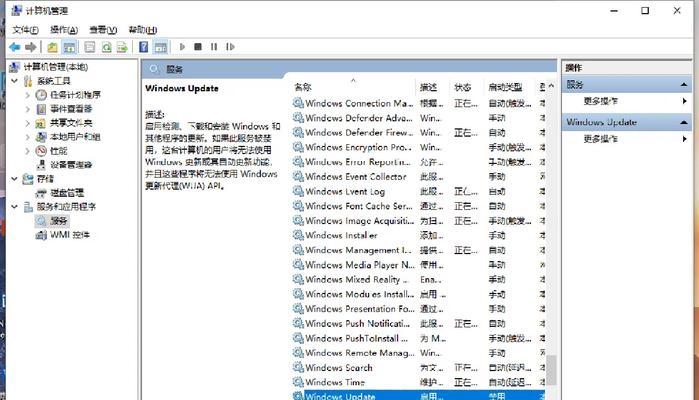Select Windows Image Acquisition service row

coord(418,221)
